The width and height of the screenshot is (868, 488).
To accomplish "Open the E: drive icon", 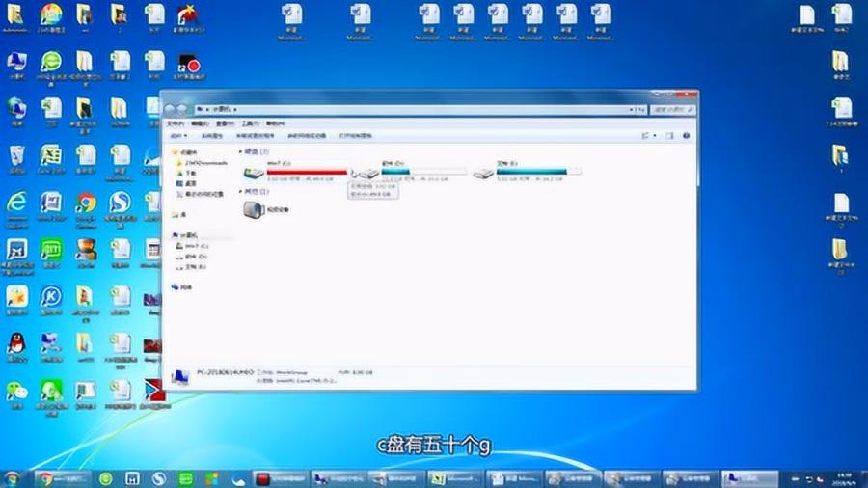I will (x=483, y=173).
